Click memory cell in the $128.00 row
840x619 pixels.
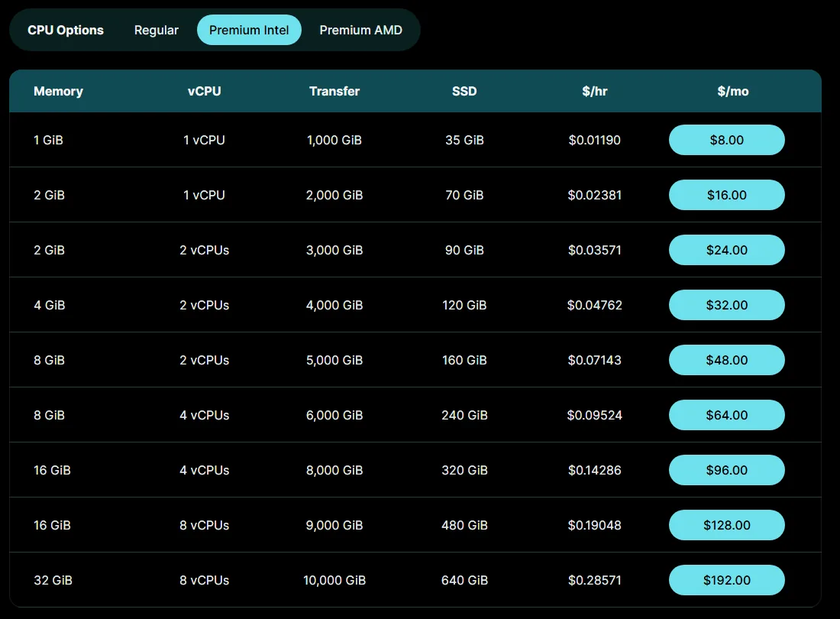point(52,525)
